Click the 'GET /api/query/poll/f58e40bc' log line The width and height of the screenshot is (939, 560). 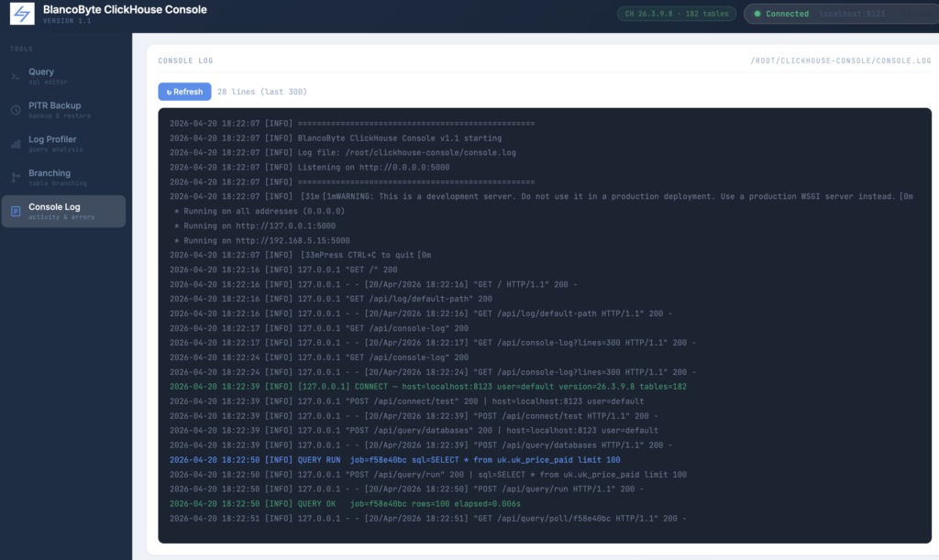(x=428, y=518)
